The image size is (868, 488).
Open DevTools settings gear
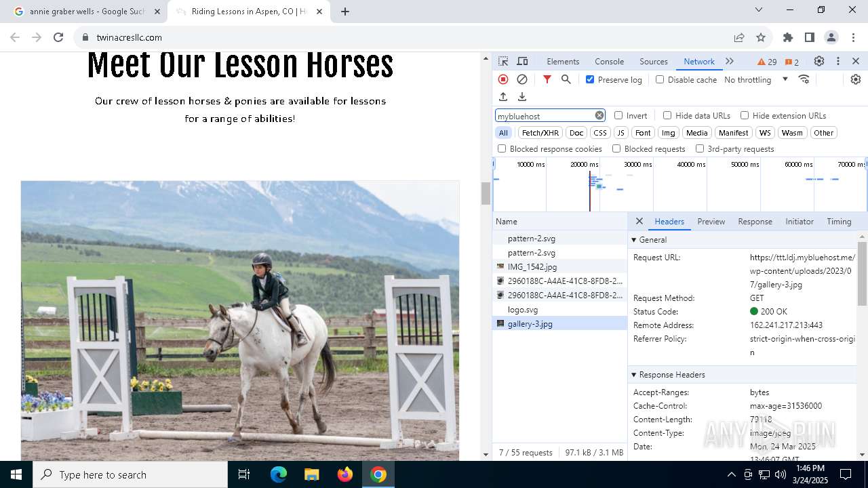(x=819, y=61)
